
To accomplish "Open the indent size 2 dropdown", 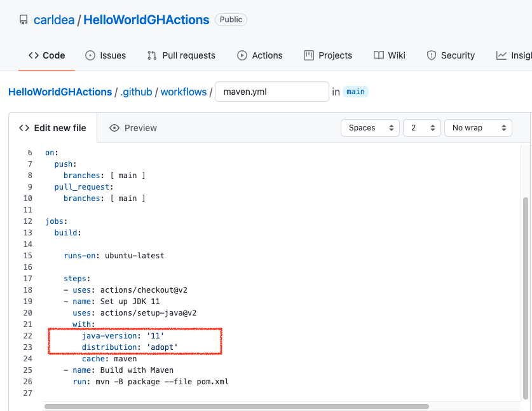I will click(422, 128).
